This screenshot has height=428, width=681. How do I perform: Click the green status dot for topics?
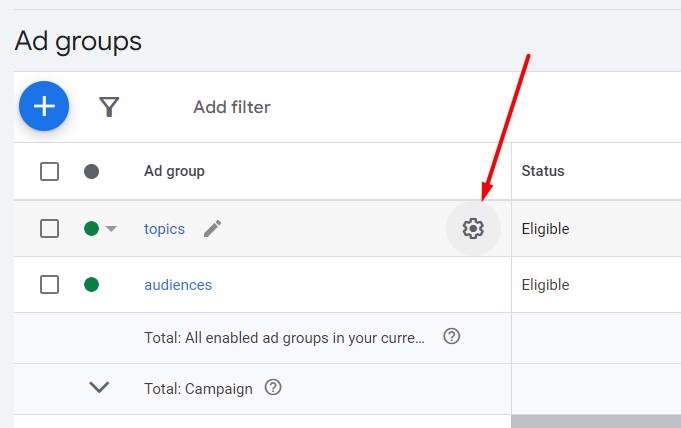tap(92, 229)
